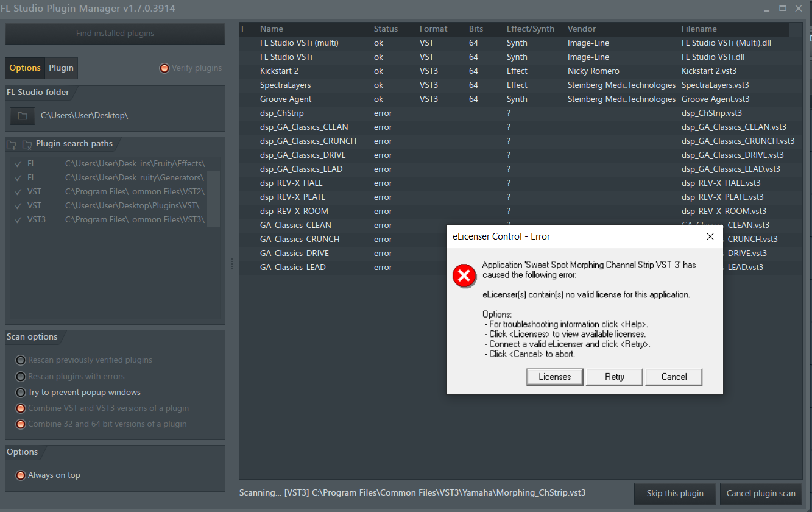
Task: Click the red error icon in eLicenser dialog
Action: pyautogui.click(x=464, y=276)
